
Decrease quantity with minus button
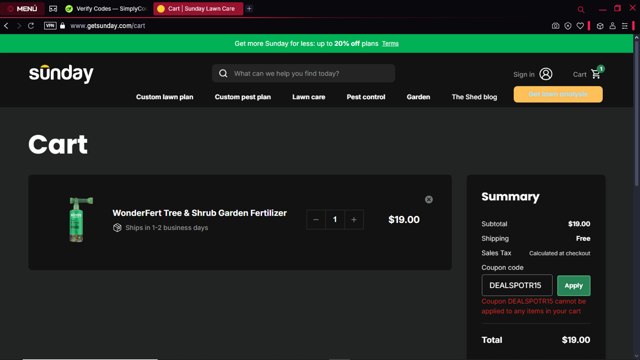[x=316, y=220]
